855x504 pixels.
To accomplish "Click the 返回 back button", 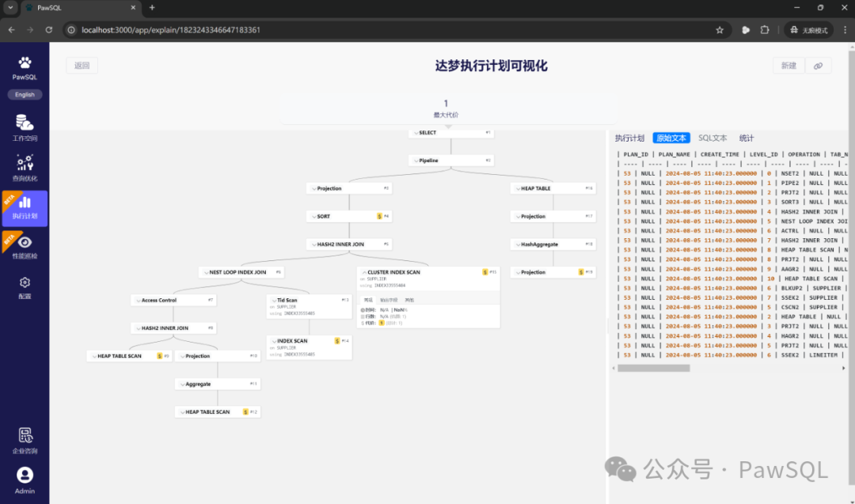I will point(82,66).
